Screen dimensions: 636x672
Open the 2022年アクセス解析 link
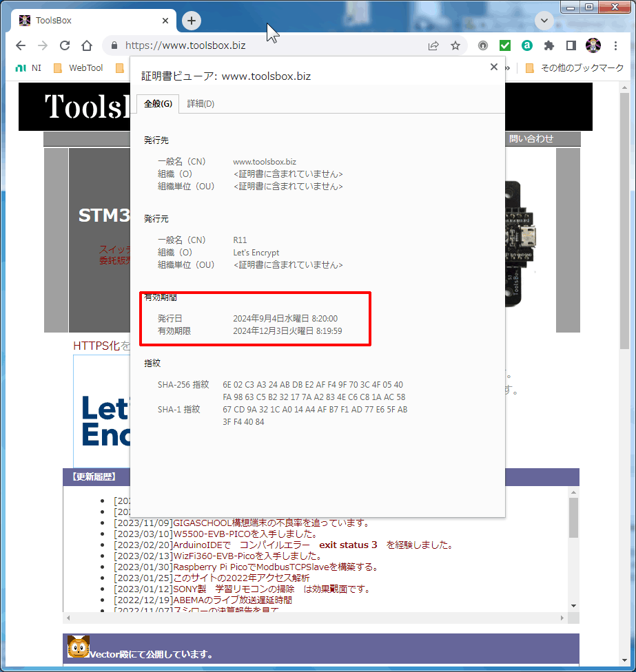241,578
